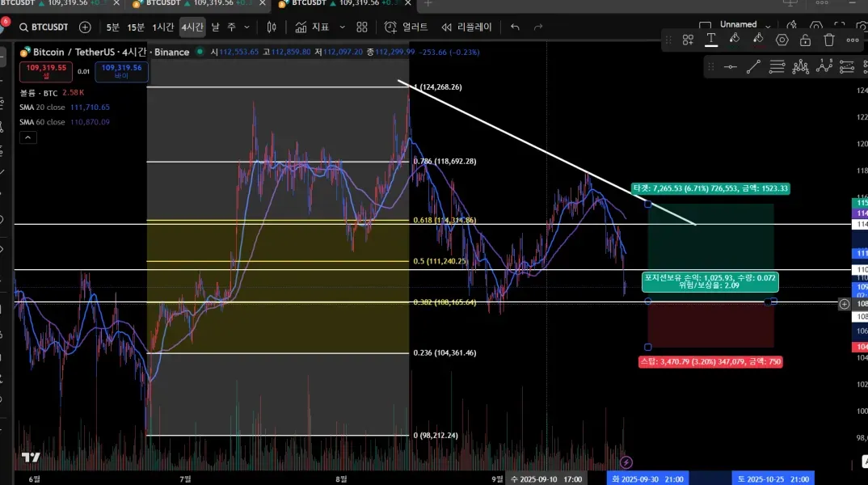
Task: Delete the selected drawing with trash icon
Action: (828, 40)
